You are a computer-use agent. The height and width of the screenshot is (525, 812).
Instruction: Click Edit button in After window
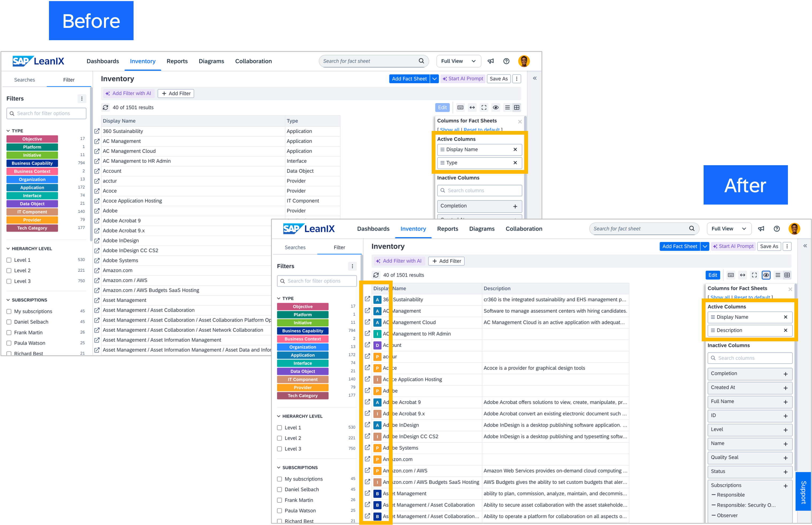tap(712, 275)
